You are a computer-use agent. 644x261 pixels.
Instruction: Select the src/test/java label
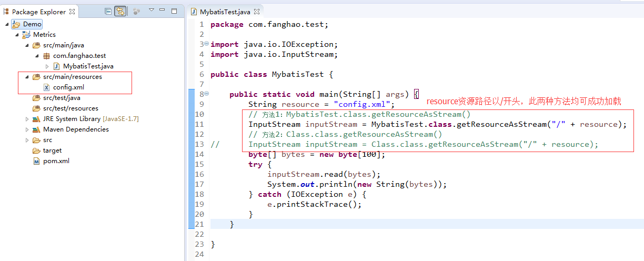click(x=62, y=98)
